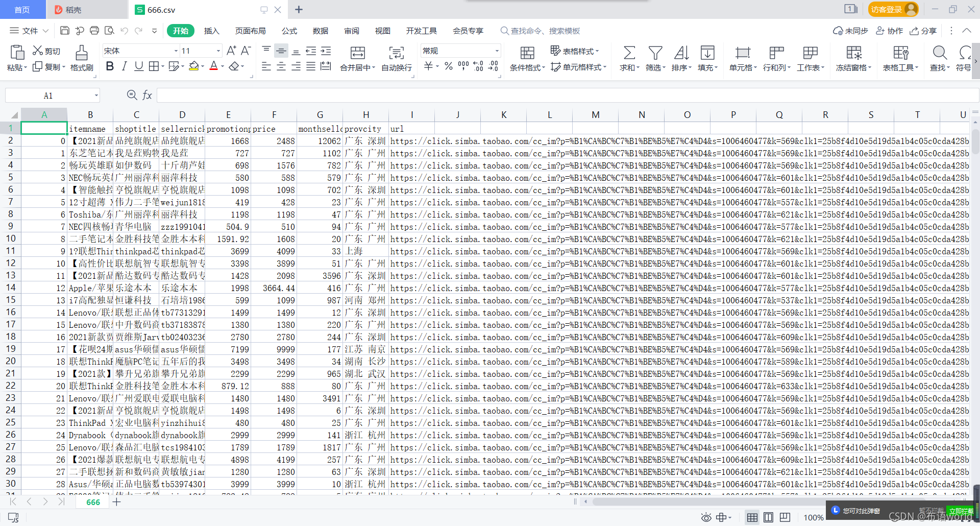Click the Save icon in quick toolbar

tap(65, 31)
